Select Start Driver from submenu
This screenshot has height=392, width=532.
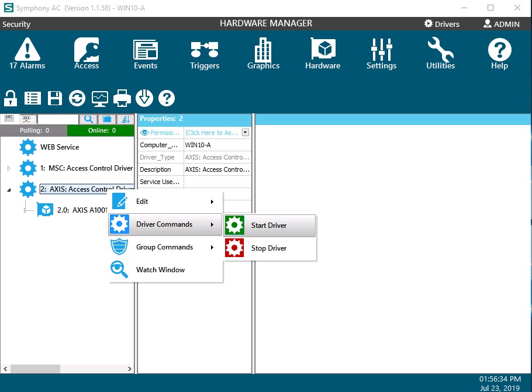[270, 226]
